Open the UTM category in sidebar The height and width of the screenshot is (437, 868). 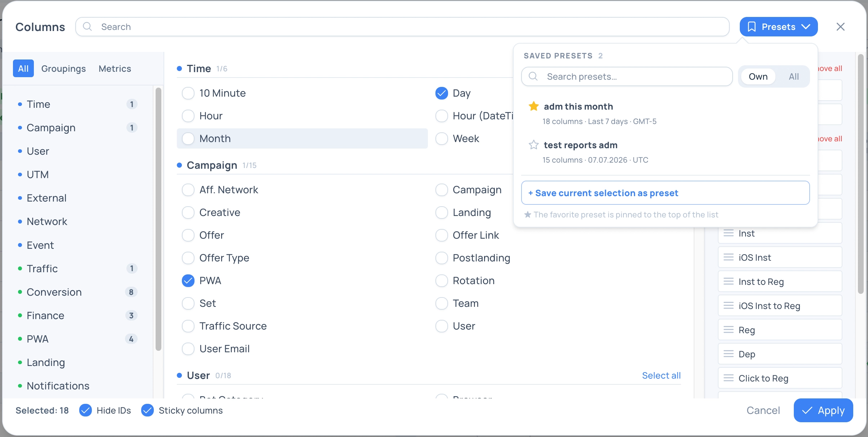coord(37,175)
